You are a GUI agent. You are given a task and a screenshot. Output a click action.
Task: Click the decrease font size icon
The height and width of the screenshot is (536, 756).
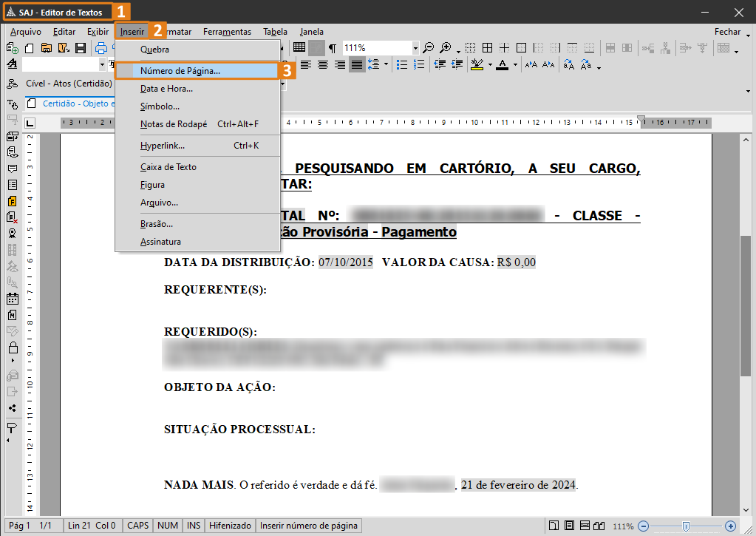coord(548,64)
